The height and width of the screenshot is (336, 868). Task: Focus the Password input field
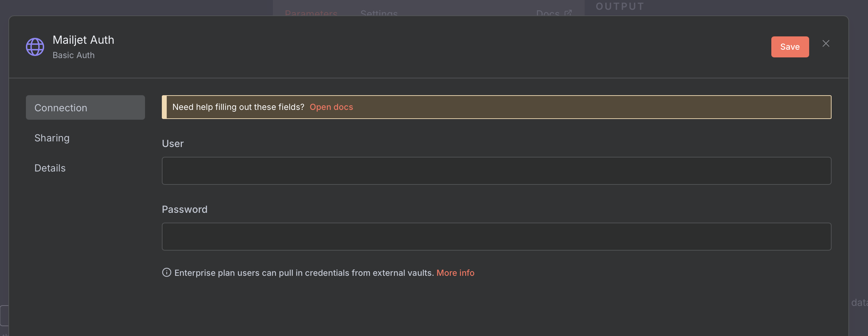tap(496, 237)
